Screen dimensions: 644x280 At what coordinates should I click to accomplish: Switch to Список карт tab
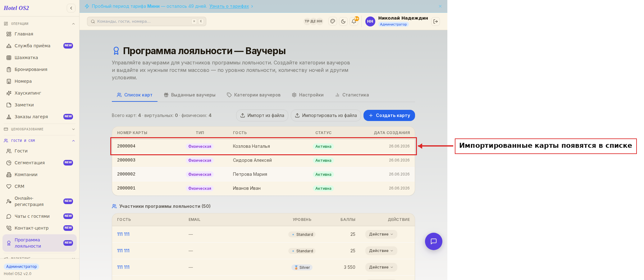(x=135, y=95)
